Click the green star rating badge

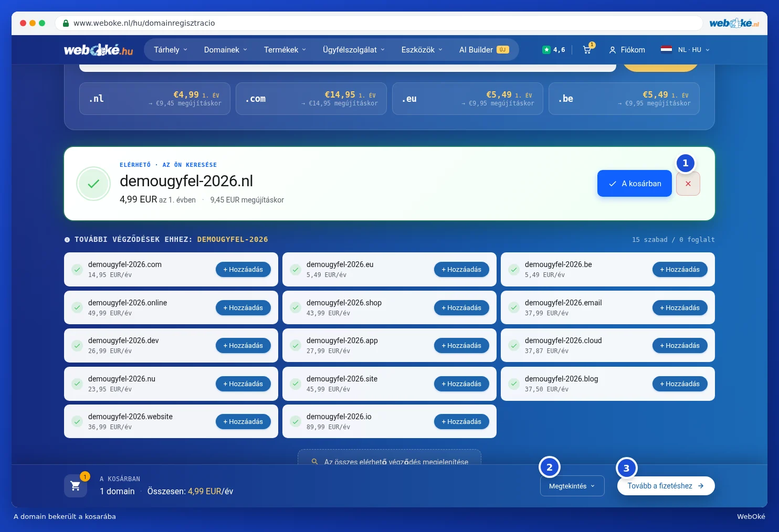click(x=546, y=50)
